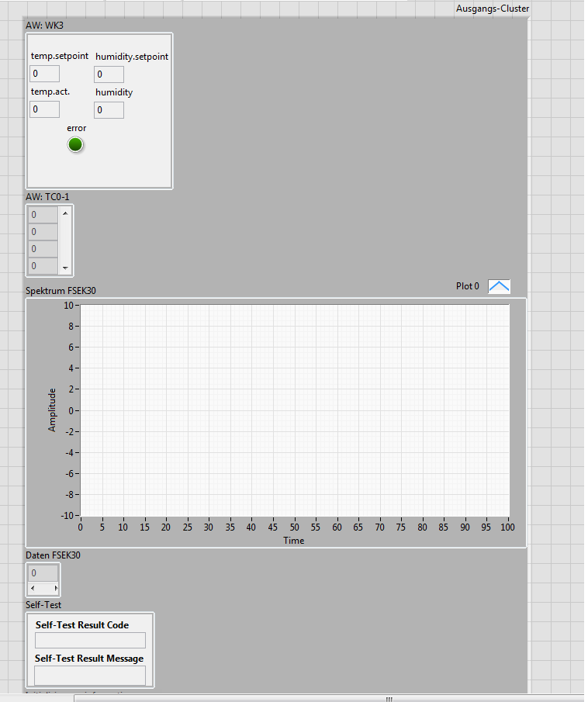Click the AW: TC0-1 array scroll up arrow
Image resolution: width=588 pixels, height=702 pixels.
65,213
